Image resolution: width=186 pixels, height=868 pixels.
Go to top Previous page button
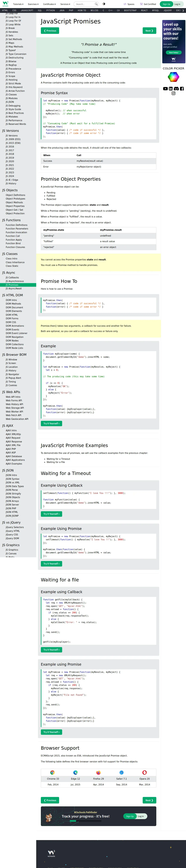tap(50, 31)
